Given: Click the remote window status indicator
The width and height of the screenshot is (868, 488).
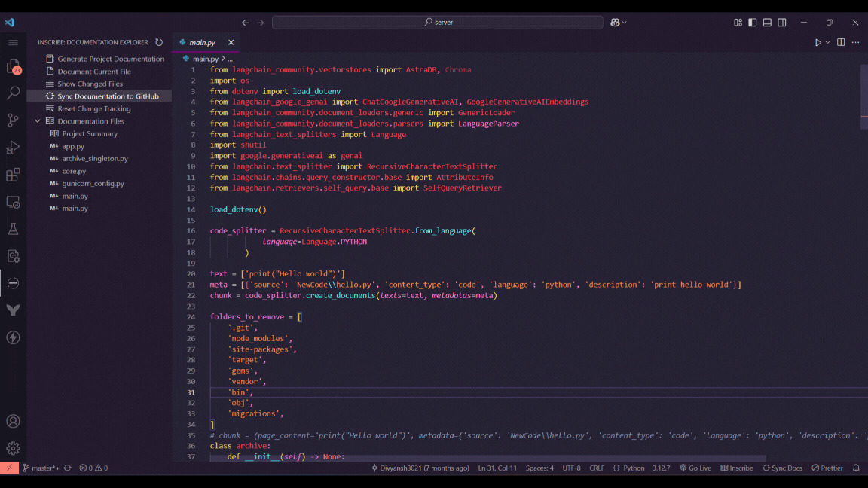Looking at the screenshot, I should tap(9, 468).
